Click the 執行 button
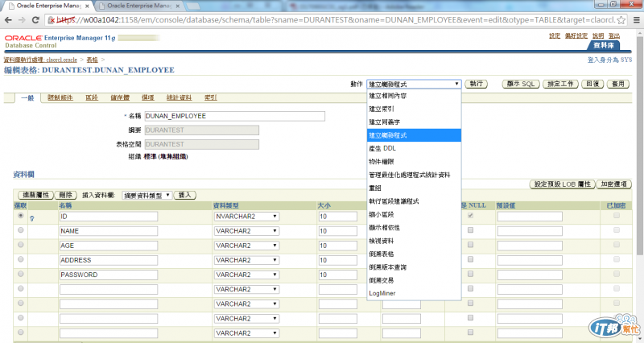 477,84
